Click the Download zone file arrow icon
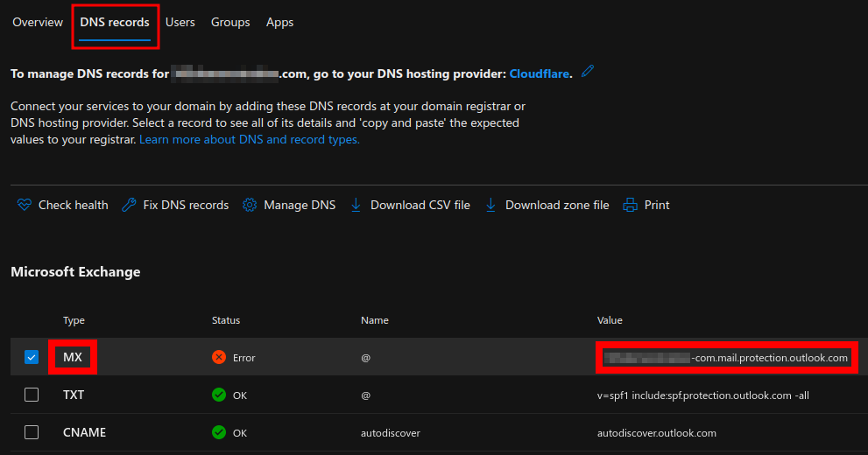 [490, 205]
